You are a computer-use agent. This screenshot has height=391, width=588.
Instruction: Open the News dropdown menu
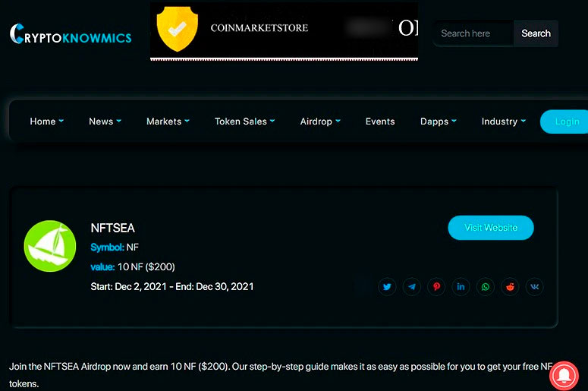point(105,121)
